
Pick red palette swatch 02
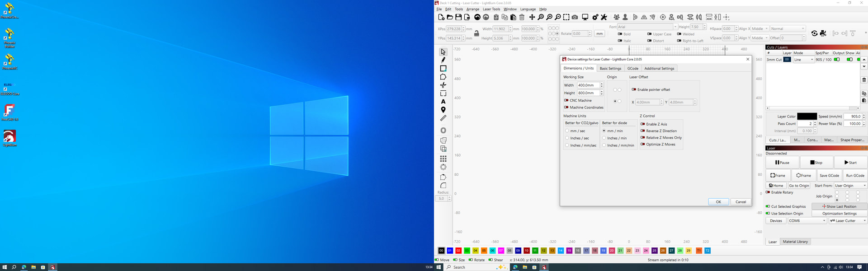[x=458, y=251]
